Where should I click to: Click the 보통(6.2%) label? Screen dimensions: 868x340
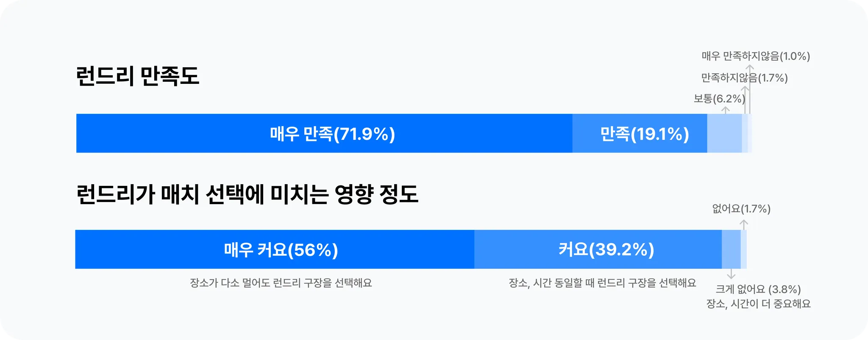pyautogui.click(x=719, y=99)
